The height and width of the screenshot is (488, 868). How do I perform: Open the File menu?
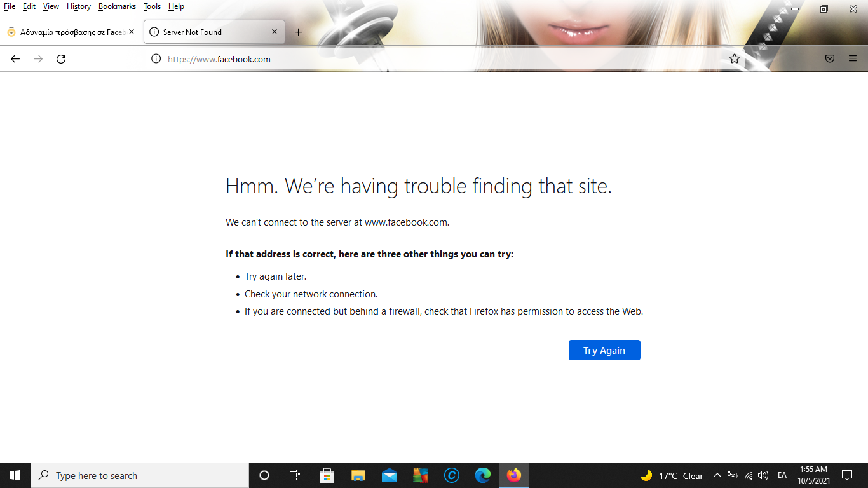click(10, 6)
